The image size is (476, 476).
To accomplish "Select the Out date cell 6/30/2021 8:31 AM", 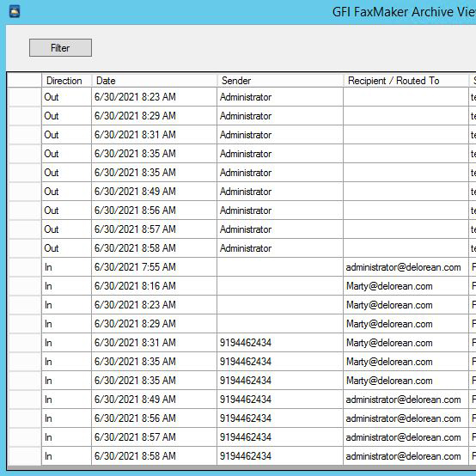I will pyautogui.click(x=154, y=135).
